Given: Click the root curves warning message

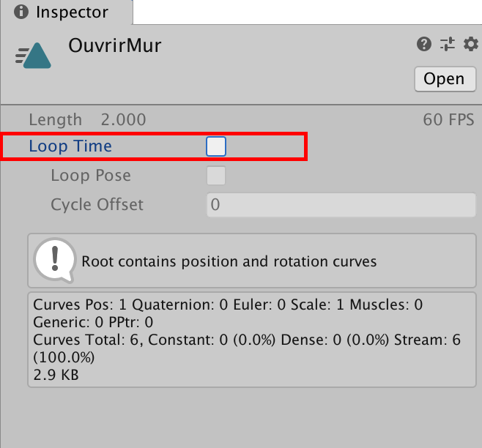Looking at the screenshot, I should [x=229, y=261].
